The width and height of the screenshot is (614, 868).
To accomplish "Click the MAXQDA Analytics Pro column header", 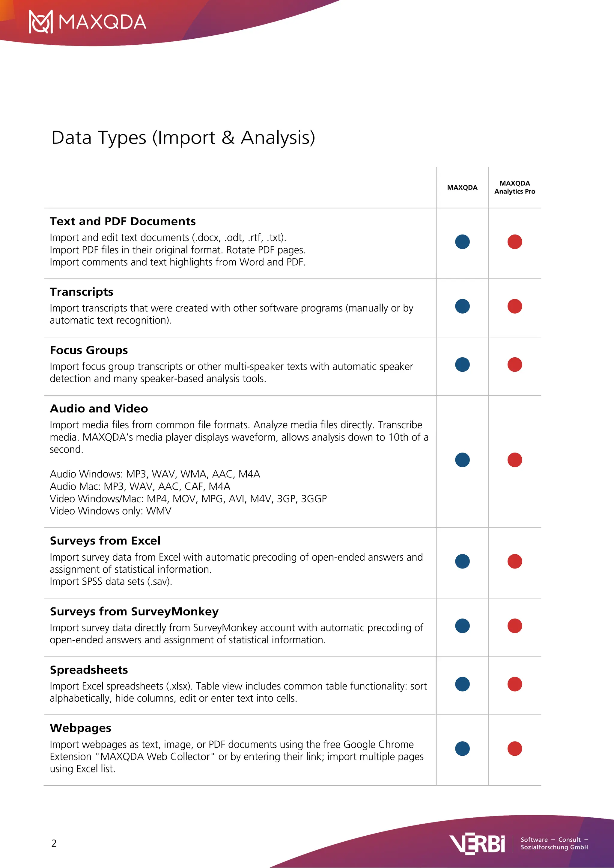I will click(514, 187).
